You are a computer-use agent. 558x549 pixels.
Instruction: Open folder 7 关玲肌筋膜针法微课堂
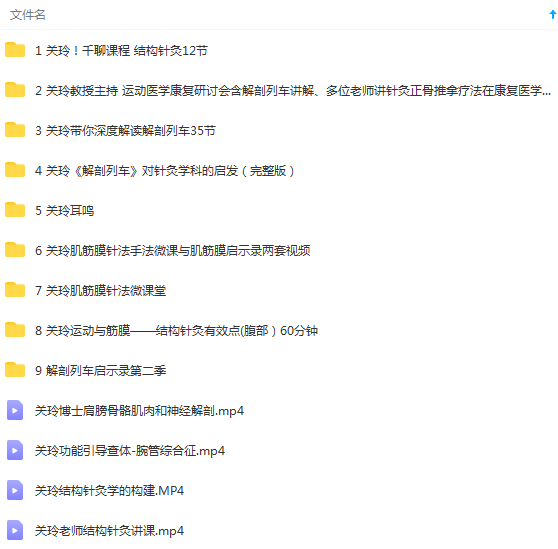pyautogui.click(x=101, y=291)
